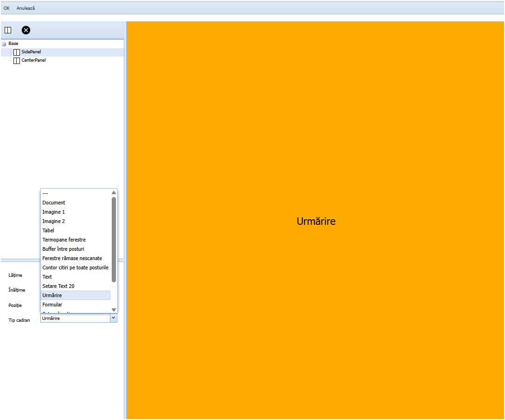Click the SidePanel layout icon in tree
This screenshot has height=420, width=505.
pos(16,52)
